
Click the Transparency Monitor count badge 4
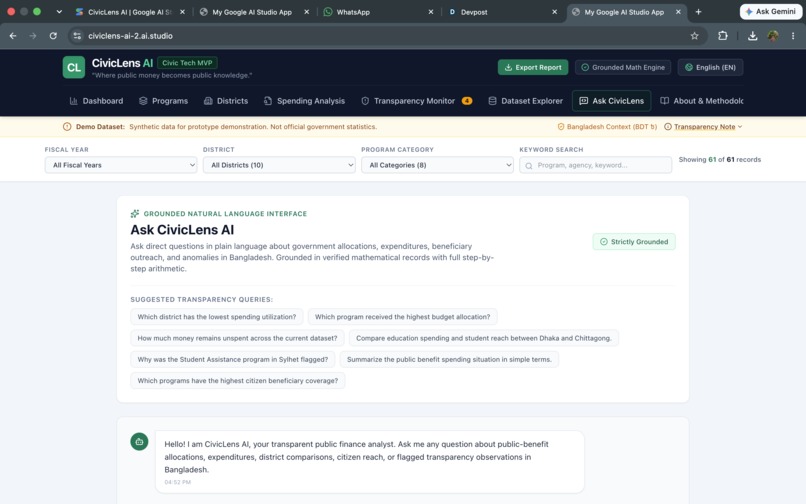[x=467, y=101]
